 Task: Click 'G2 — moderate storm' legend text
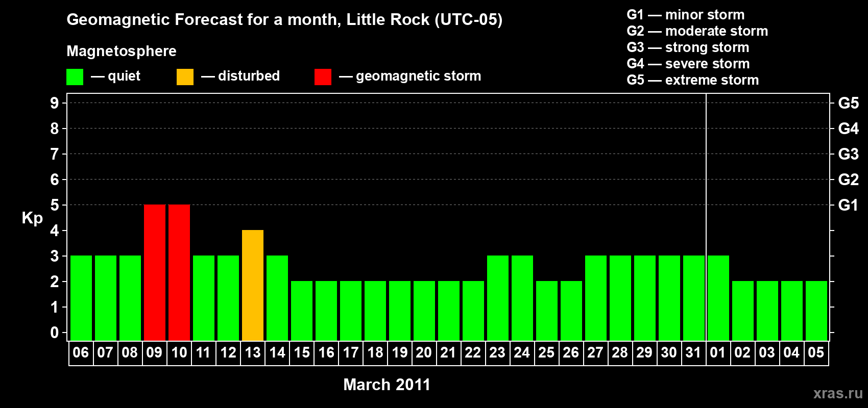click(697, 31)
